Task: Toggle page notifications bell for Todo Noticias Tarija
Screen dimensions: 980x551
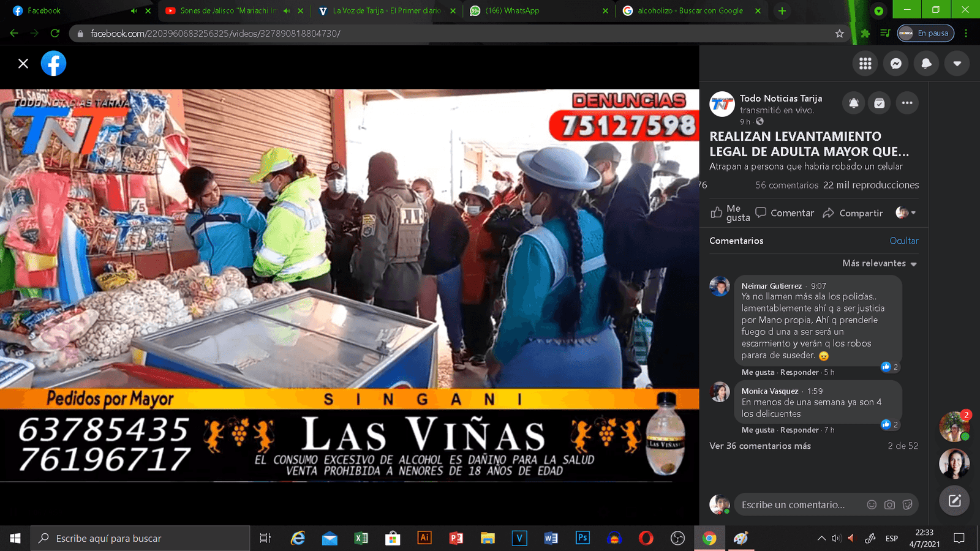Action: click(x=853, y=103)
